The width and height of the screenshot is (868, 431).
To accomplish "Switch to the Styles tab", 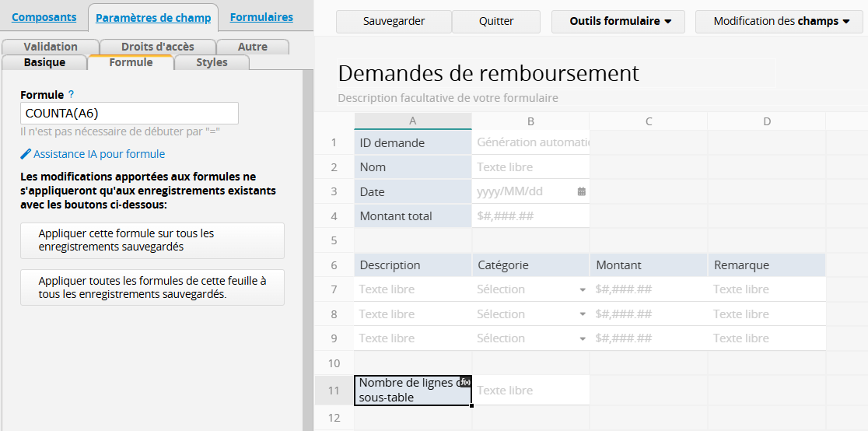I will coord(212,62).
